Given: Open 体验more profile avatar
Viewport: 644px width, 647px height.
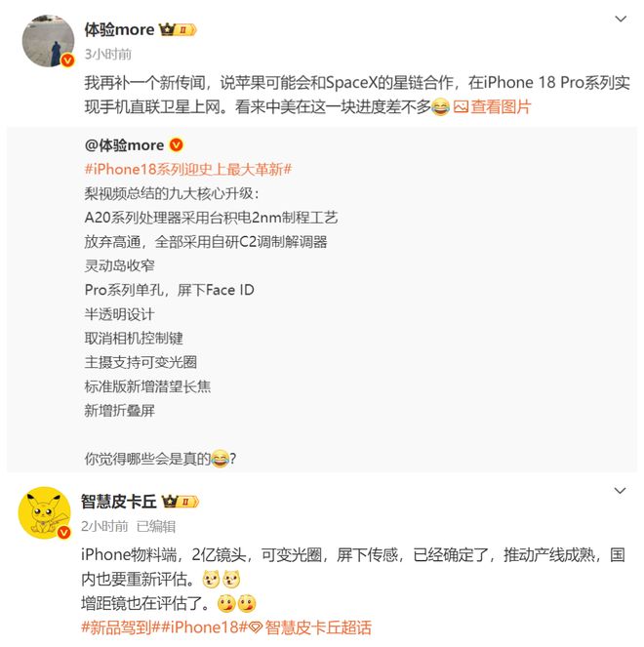Looking at the screenshot, I should [x=48, y=41].
